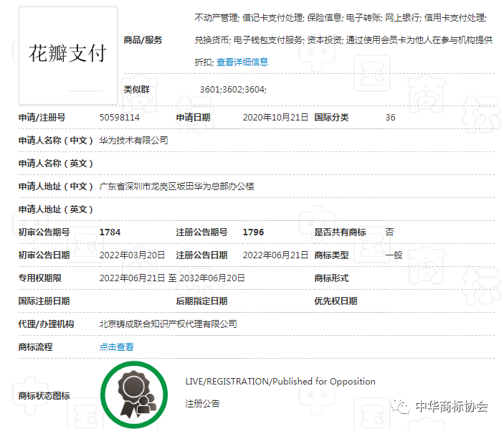This screenshot has width=504, height=429.
Task: Click the 专用权期限 label
Action: pyautogui.click(x=39, y=278)
